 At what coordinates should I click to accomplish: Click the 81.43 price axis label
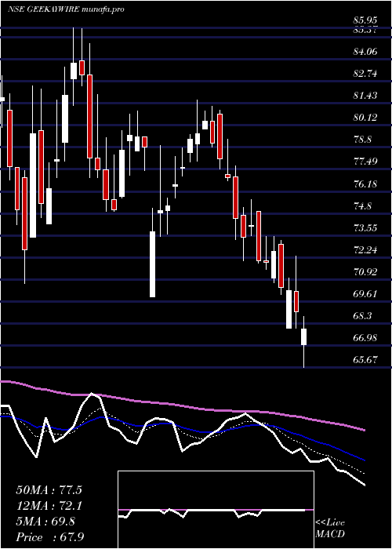pos(366,96)
